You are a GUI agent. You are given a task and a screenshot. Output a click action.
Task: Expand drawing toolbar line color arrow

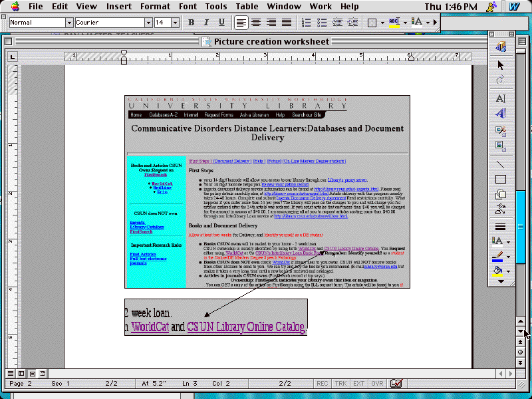508,257
